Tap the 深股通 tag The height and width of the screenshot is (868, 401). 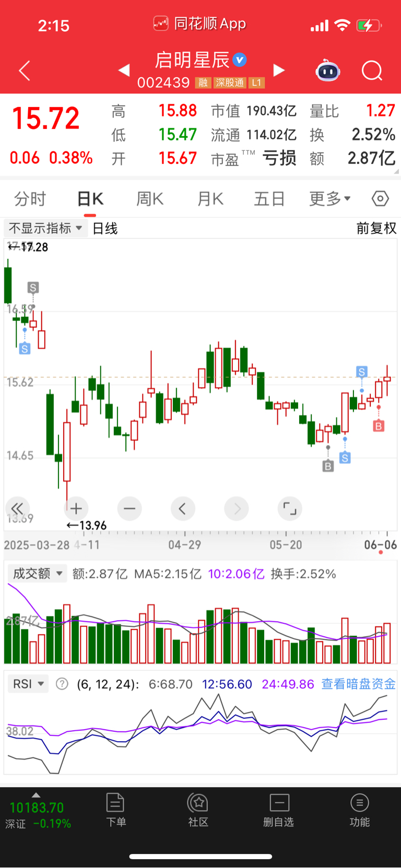[x=230, y=82]
